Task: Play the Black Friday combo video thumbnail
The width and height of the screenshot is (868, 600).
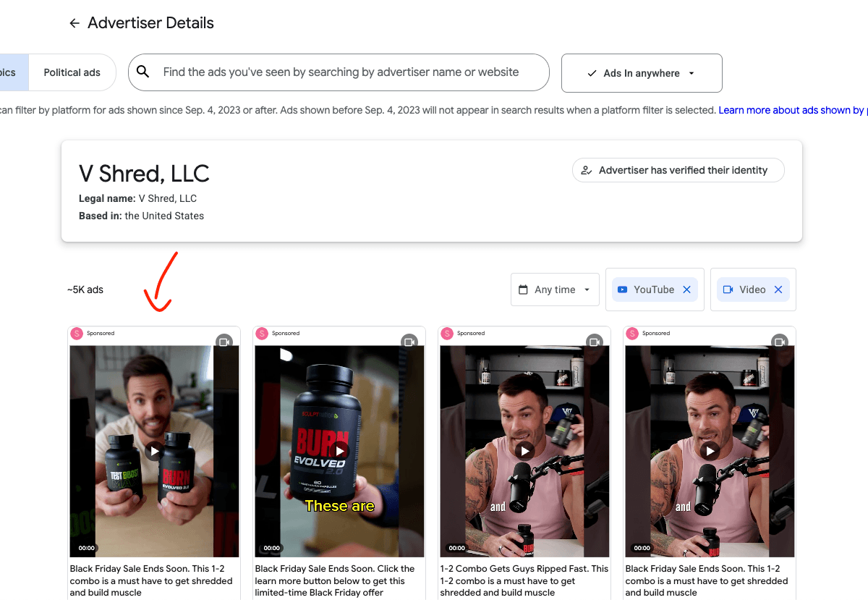Action: [x=153, y=450]
